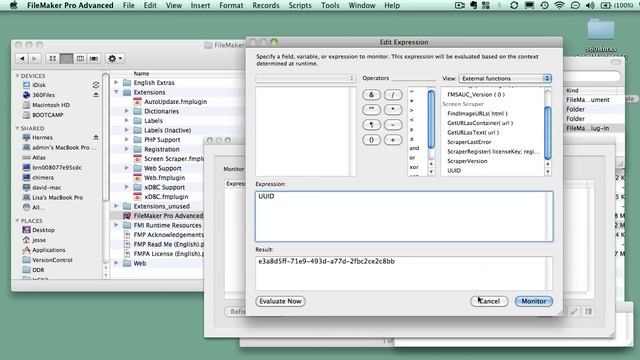Cancel the Edit Expression dialog

(489, 301)
